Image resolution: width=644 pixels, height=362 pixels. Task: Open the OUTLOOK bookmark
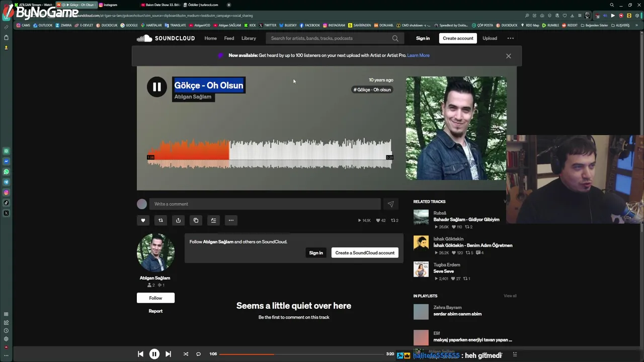[x=43, y=25]
